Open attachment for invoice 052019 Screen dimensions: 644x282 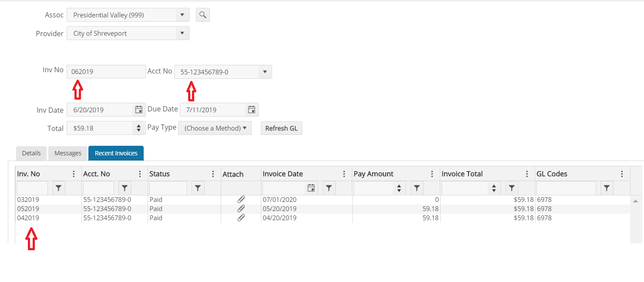(x=241, y=208)
